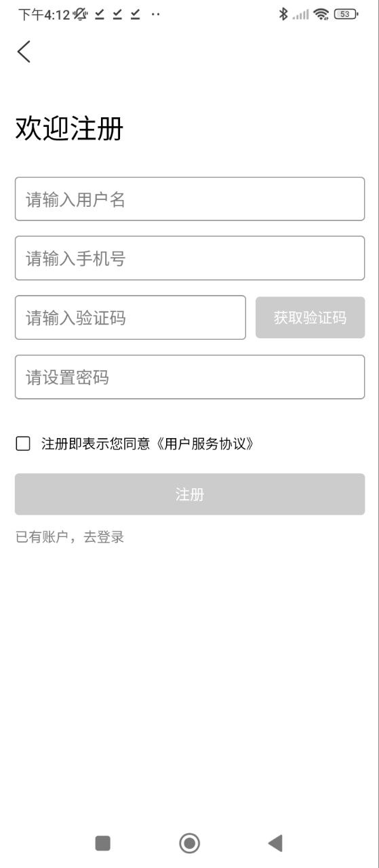Tap the gray 注册 register button

click(190, 494)
